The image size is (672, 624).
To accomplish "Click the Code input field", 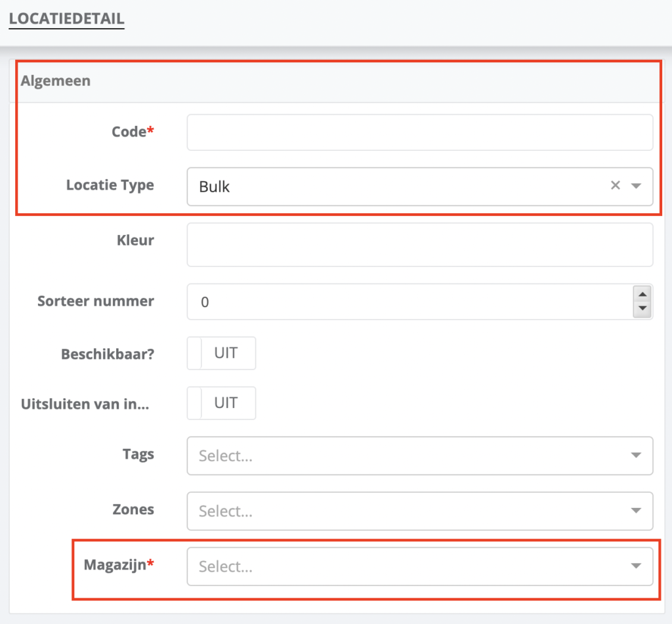I will [419, 133].
